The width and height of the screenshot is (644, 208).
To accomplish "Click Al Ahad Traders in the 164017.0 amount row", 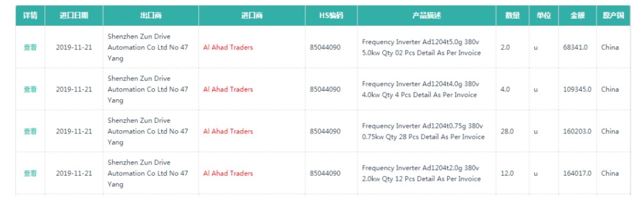I will 228,173.
